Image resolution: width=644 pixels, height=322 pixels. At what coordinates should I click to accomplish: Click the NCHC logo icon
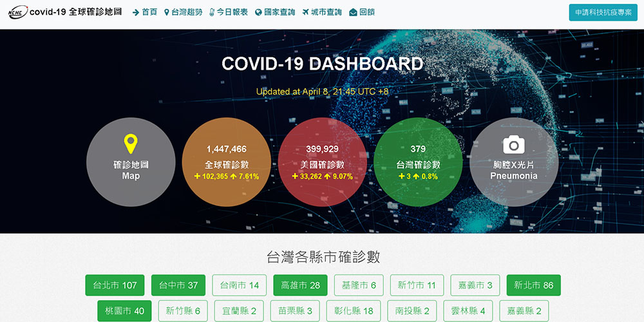(x=18, y=12)
